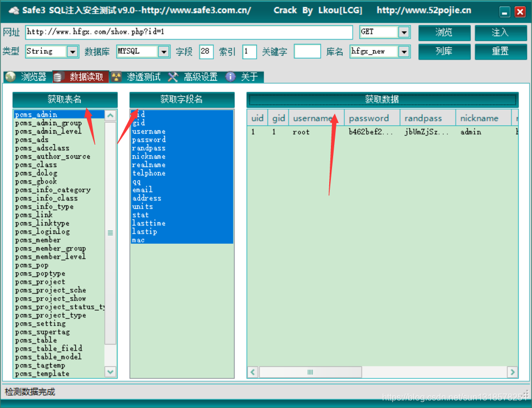Open the 浏览器 tab

28,77
